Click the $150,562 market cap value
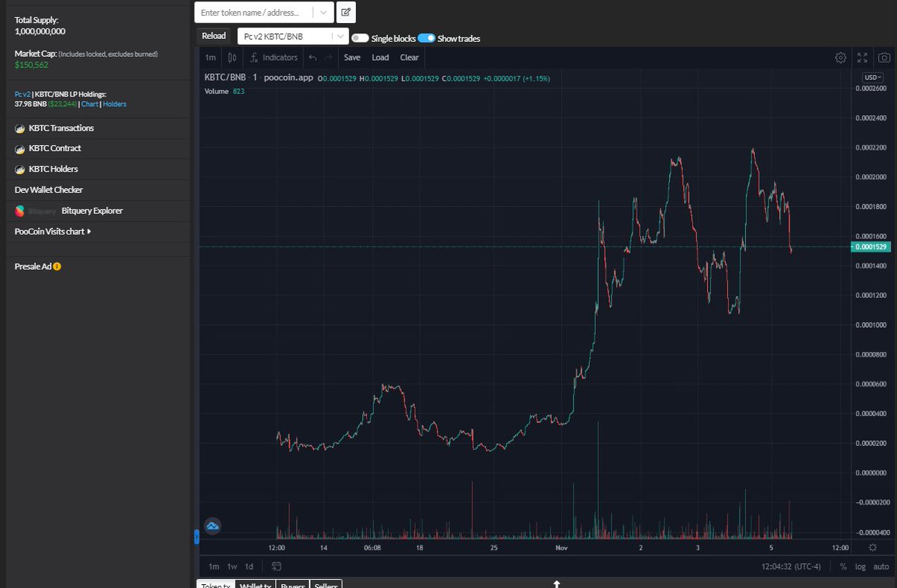Screen dimensions: 897x588 click(31, 65)
